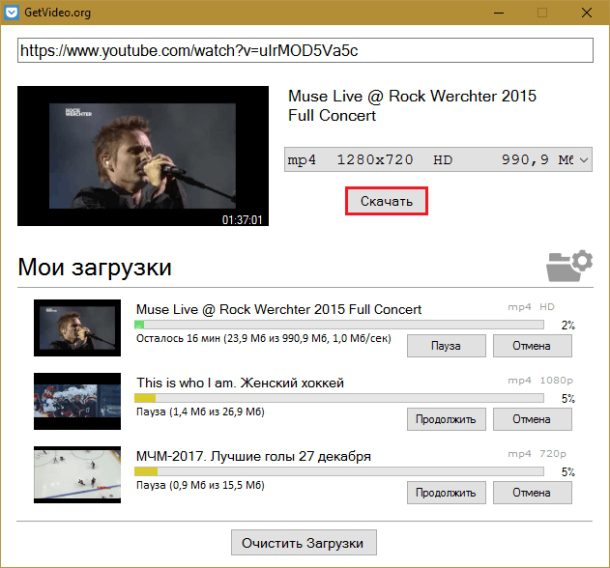This screenshot has height=568, width=610.
Task: Click the status 'Пауза (0,9 Мб из 15,5 Мб)'
Action: click(200, 485)
